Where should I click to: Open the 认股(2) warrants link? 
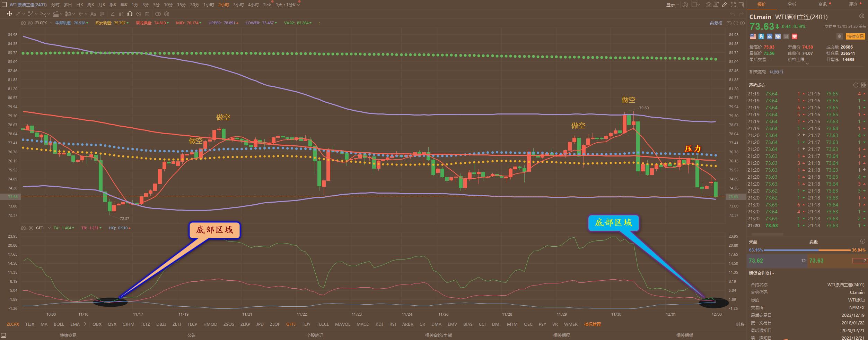[x=776, y=71]
